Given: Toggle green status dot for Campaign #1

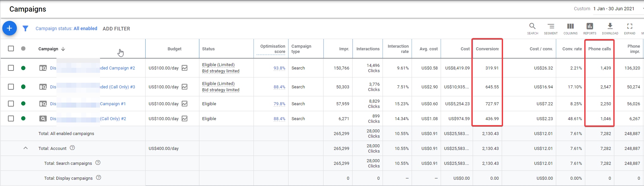Looking at the screenshot, I should click(x=23, y=103).
